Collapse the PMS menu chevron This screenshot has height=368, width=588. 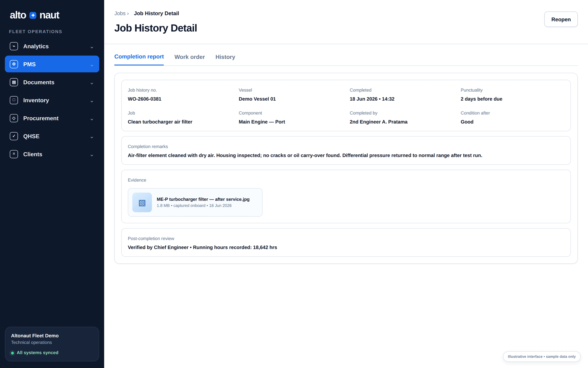point(92,65)
